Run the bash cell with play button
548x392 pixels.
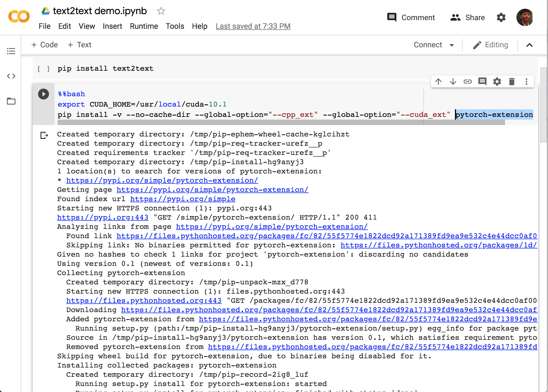44,94
